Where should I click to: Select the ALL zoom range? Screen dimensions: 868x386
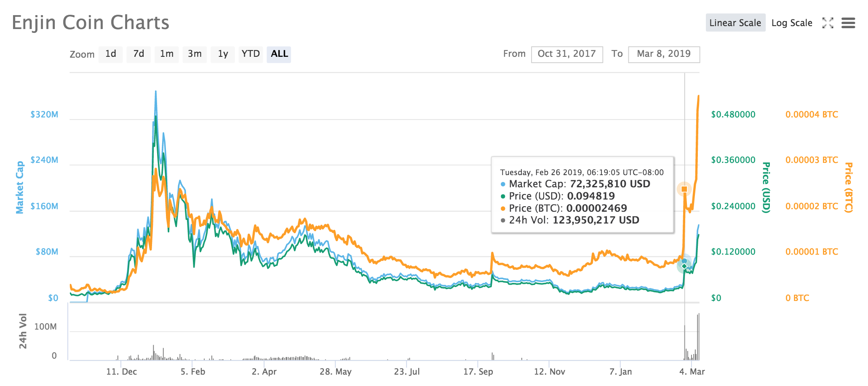(279, 54)
